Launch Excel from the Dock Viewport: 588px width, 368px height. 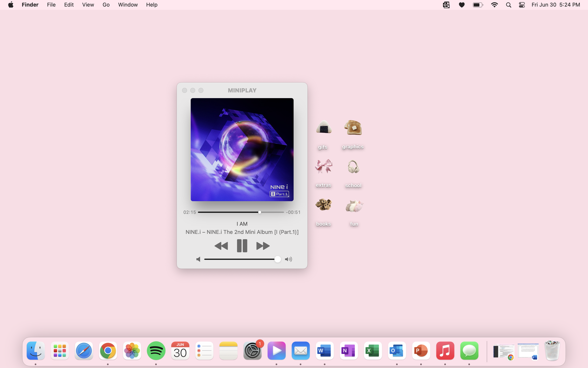(x=373, y=351)
